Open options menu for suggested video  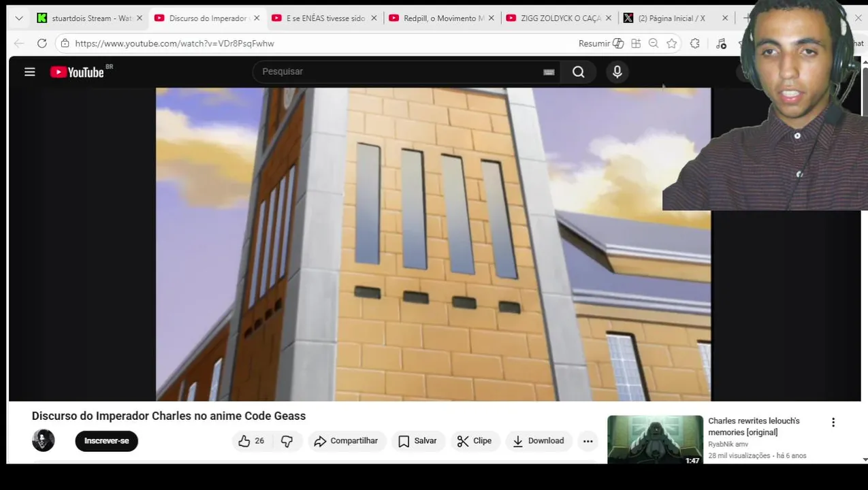833,423
